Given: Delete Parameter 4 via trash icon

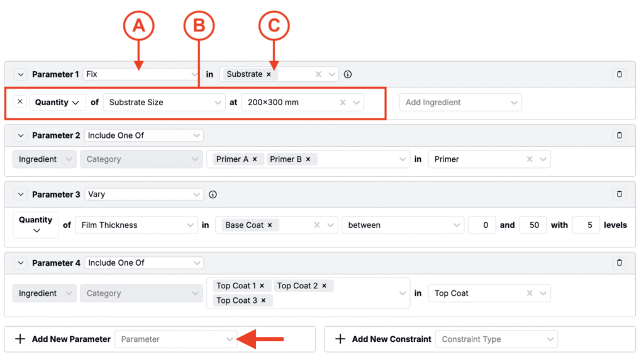Looking at the screenshot, I should click(x=619, y=263).
